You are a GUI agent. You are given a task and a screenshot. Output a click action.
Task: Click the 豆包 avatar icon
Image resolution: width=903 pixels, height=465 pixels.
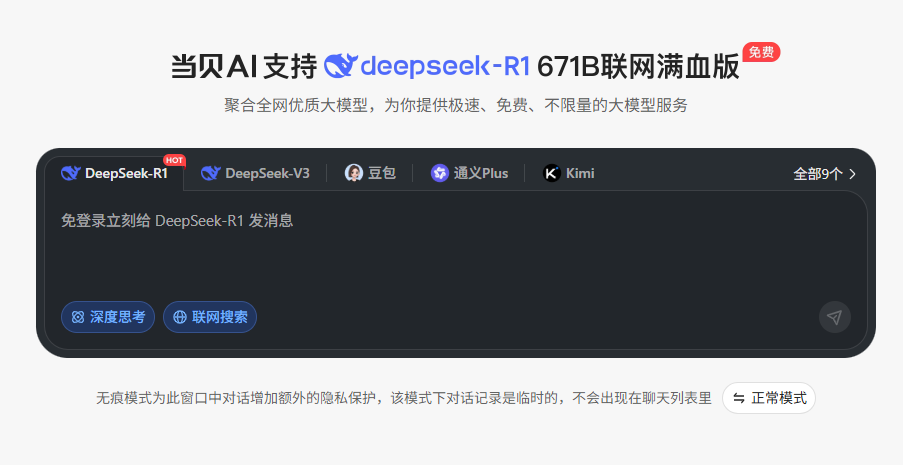coord(354,173)
